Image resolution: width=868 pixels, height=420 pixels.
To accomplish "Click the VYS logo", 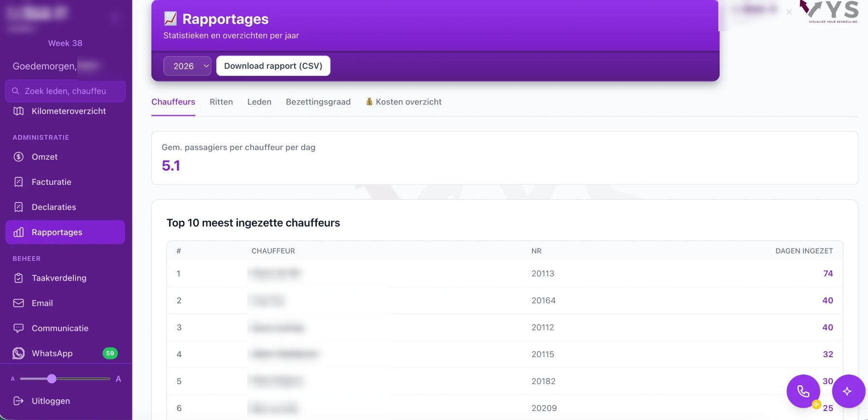I will [x=829, y=12].
